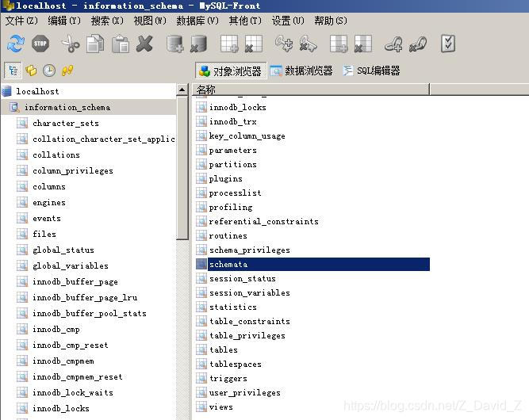Image resolution: width=529 pixels, height=420 pixels.
Task: Select referential_constraints in the object list
Action: (x=264, y=221)
